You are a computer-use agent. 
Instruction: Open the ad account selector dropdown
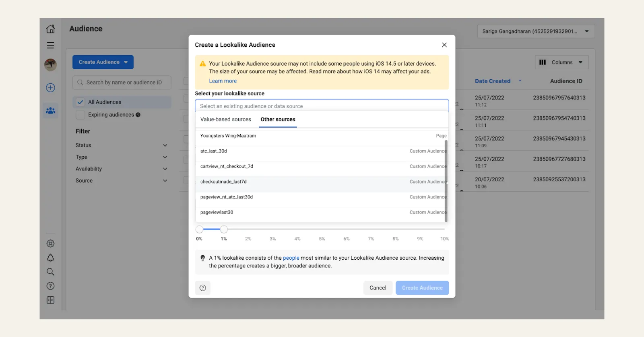tap(536, 31)
